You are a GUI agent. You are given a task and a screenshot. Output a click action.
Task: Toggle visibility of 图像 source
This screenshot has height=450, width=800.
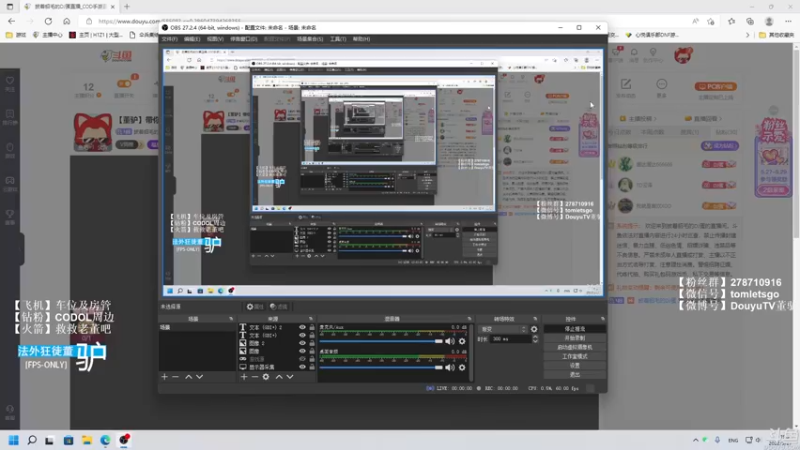click(x=302, y=351)
